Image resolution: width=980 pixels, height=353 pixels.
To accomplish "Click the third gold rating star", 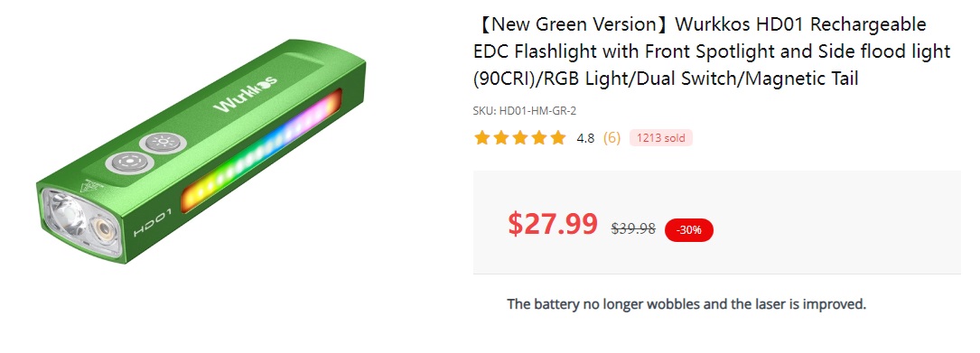I will (520, 137).
